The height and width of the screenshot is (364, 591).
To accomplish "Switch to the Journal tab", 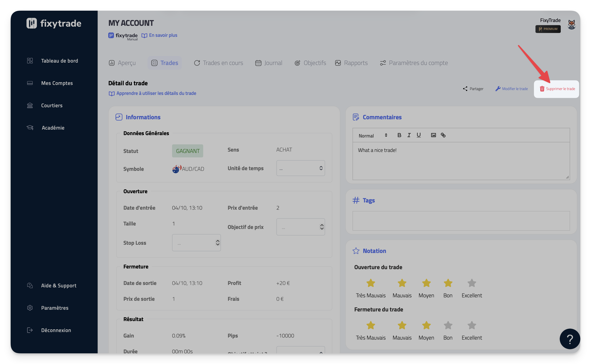I will [269, 63].
